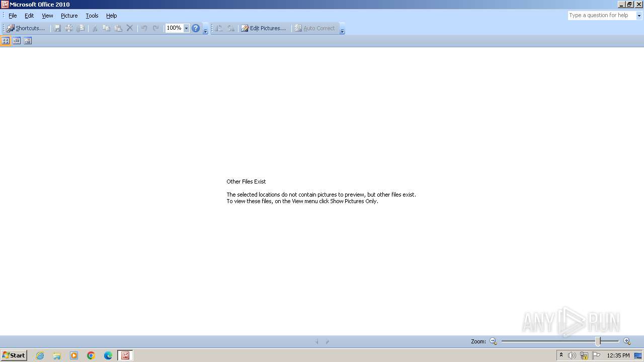Switch to Filmstrip view

point(17,41)
